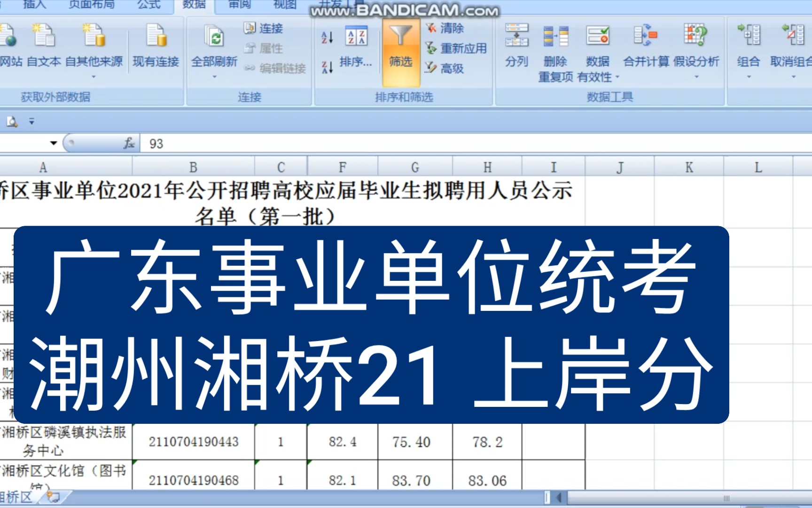Image resolution: width=812 pixels, height=508 pixels.
Task: Expand Data Validation dropdown arrow
Action: click(617, 77)
